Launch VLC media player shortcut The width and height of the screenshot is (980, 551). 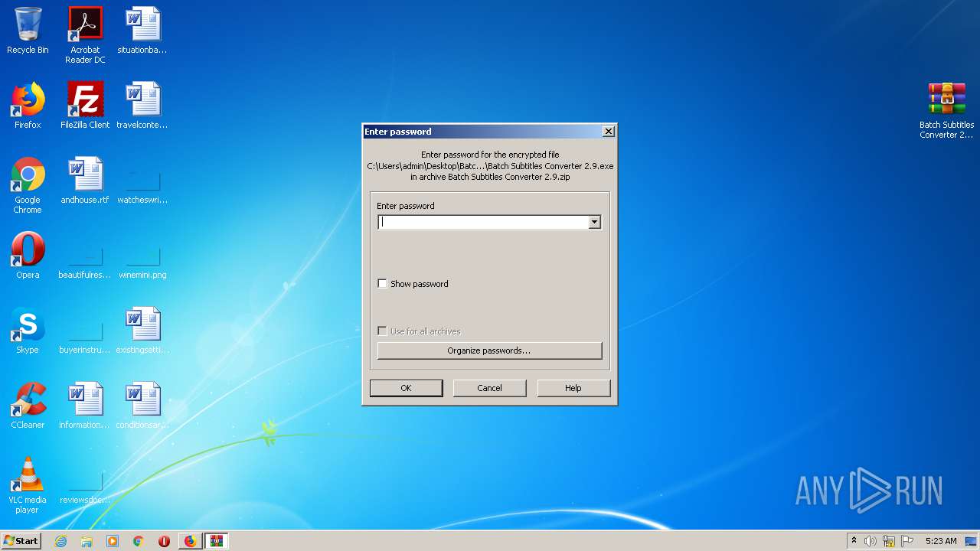click(x=28, y=485)
